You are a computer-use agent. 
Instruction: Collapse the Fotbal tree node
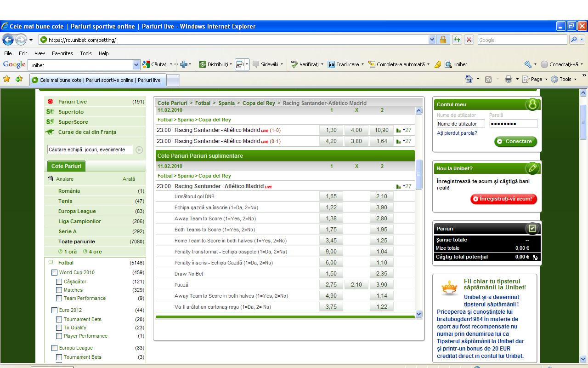pyautogui.click(x=51, y=262)
